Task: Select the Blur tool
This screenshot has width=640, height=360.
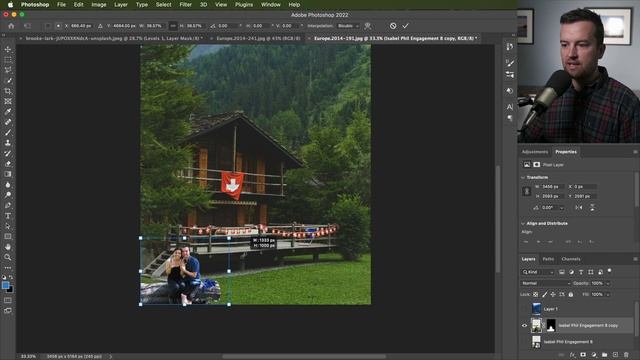Action: coord(8,184)
